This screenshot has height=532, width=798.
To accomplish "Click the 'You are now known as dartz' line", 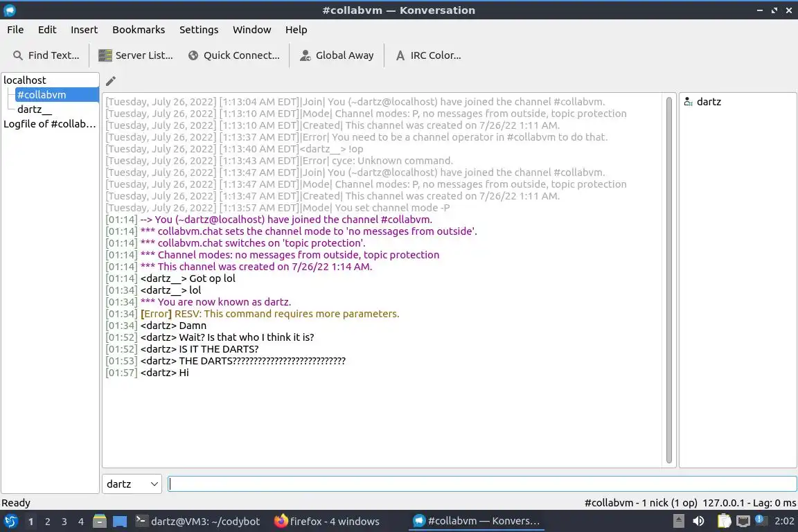I will pos(199,302).
